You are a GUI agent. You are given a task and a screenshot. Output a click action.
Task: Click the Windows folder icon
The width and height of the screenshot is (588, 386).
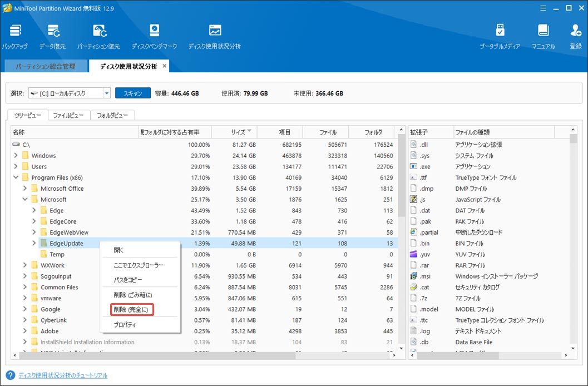[26, 155]
